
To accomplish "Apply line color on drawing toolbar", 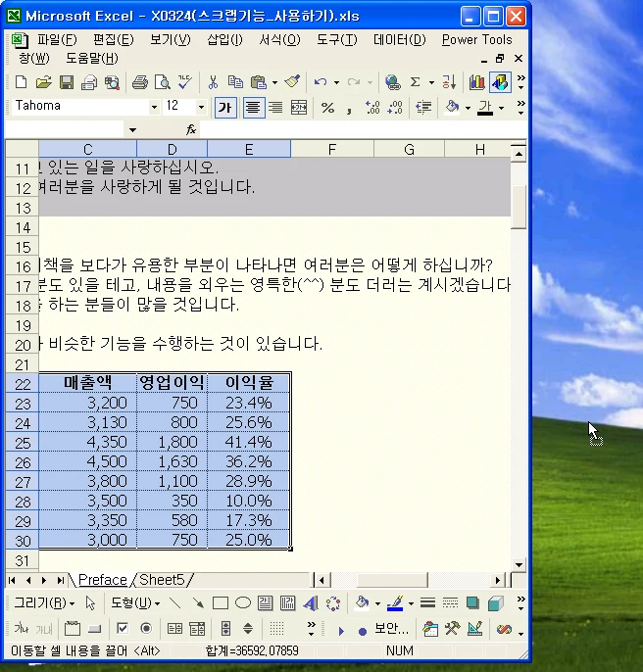I will click(x=395, y=603).
